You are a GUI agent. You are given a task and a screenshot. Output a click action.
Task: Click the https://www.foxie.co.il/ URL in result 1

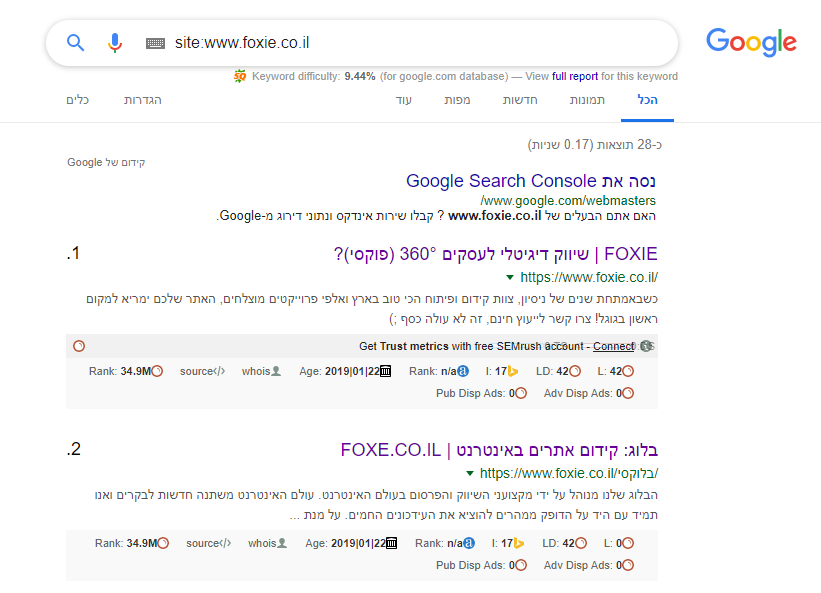click(589, 277)
